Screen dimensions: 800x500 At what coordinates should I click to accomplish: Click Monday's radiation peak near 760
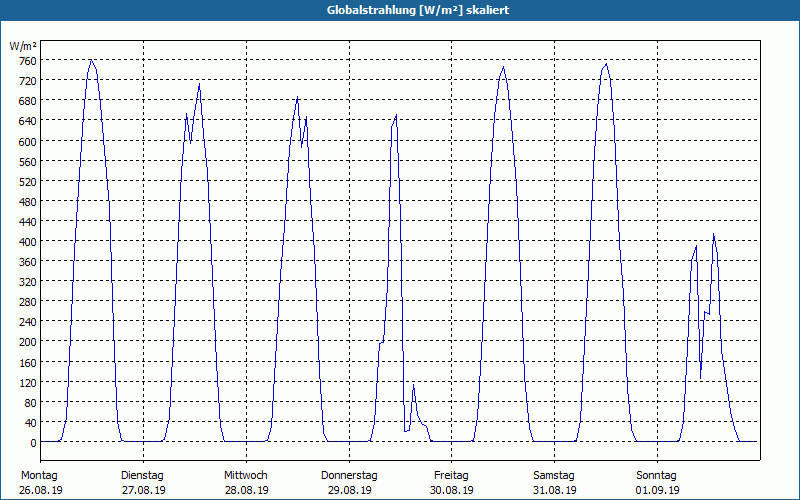pyautogui.click(x=91, y=60)
